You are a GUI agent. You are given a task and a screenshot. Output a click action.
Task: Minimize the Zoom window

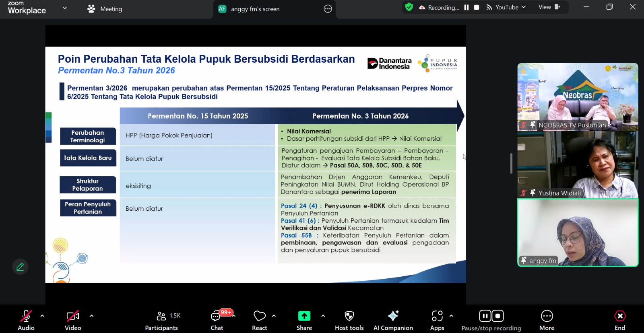click(x=586, y=7)
